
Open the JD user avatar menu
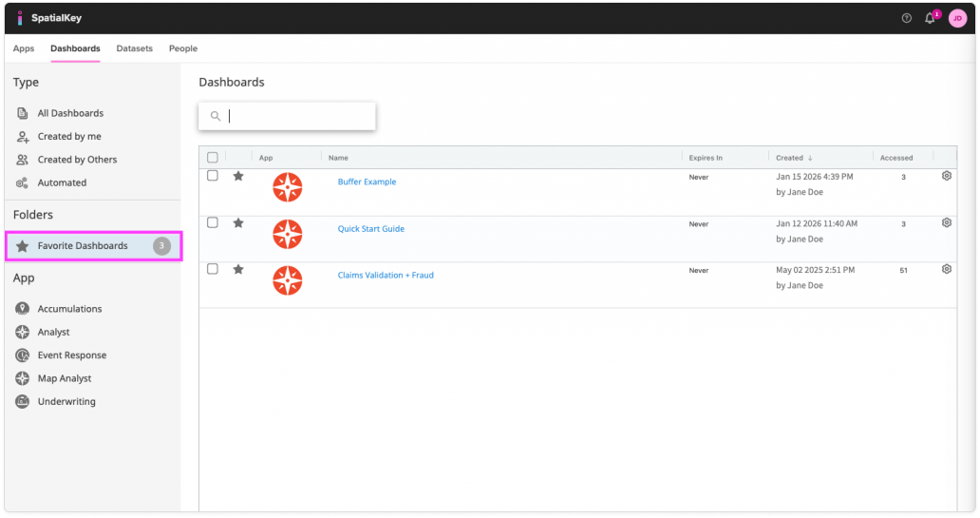pos(957,18)
